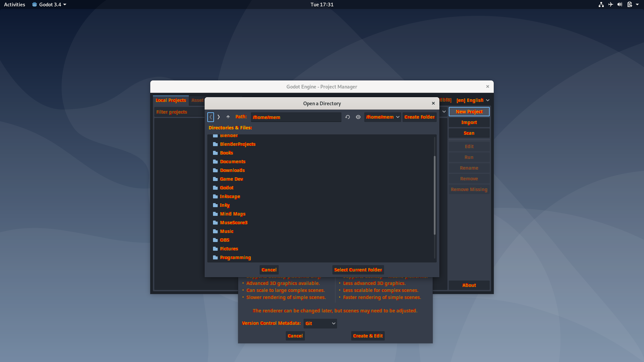Click the network status icon top right
The image size is (644, 362).
click(x=601, y=4)
